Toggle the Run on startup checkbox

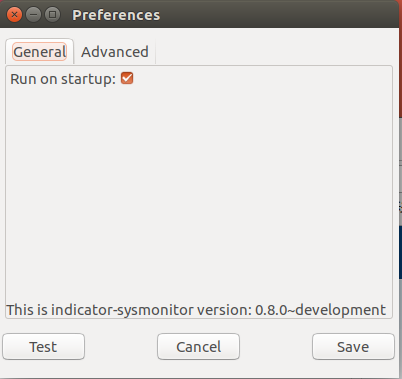[127, 78]
